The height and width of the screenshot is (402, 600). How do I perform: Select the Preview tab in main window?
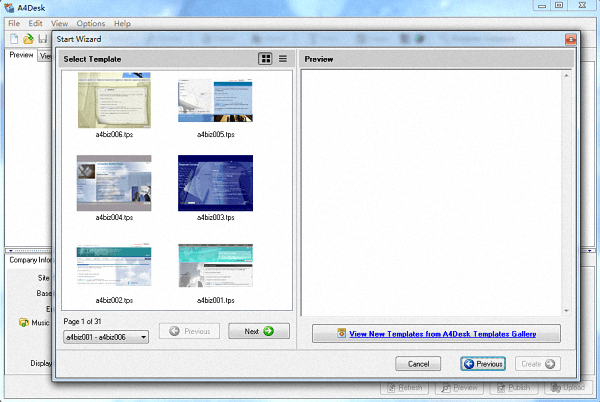(x=21, y=56)
